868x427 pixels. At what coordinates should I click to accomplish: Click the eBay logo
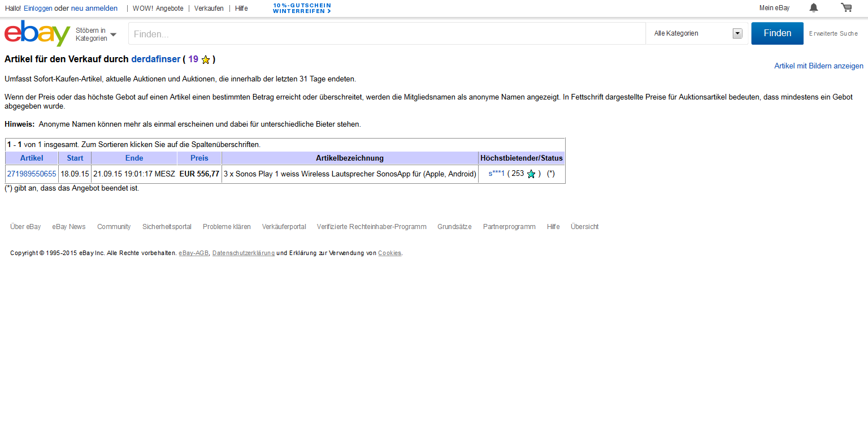[37, 34]
